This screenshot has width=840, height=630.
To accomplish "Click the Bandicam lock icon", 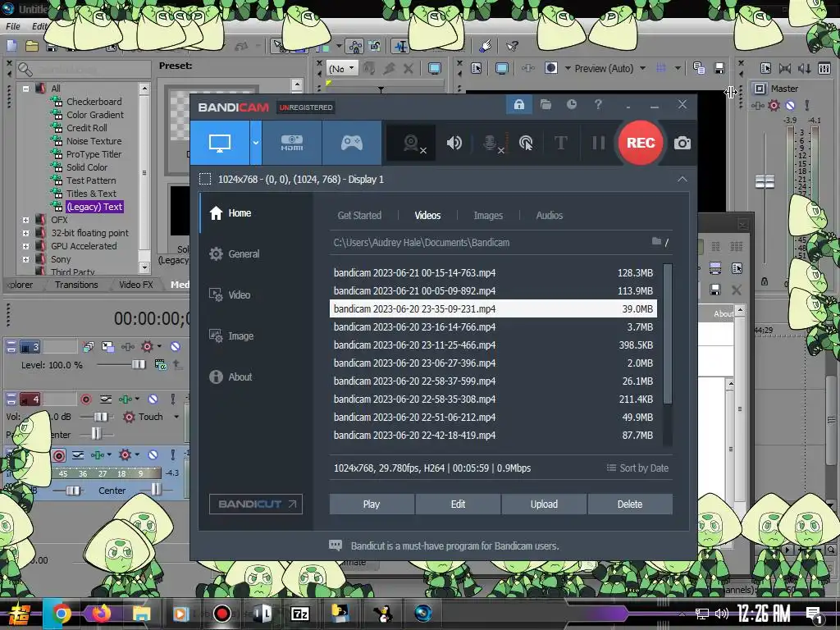I will pos(519,104).
